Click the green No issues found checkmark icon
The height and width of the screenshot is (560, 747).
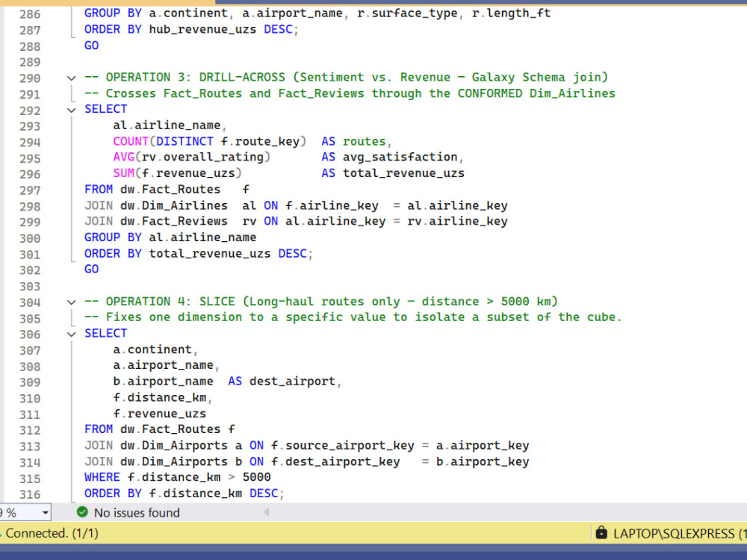tap(82, 512)
